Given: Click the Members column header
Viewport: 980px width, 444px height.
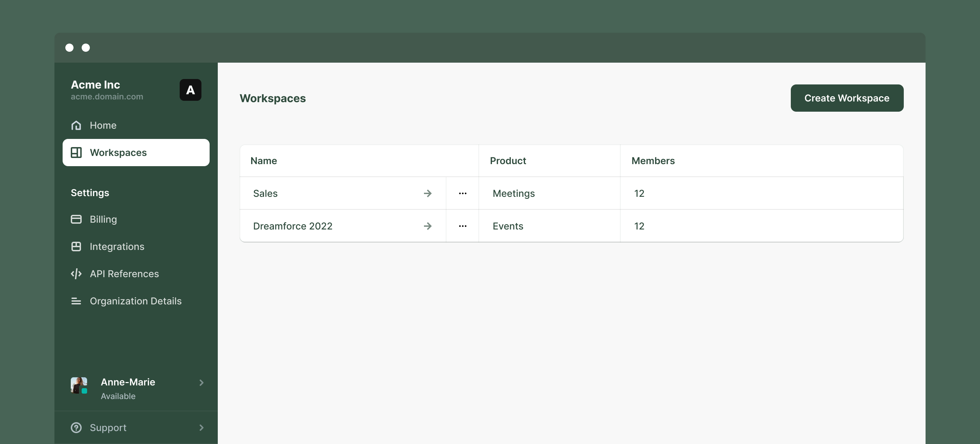Looking at the screenshot, I should click(653, 161).
